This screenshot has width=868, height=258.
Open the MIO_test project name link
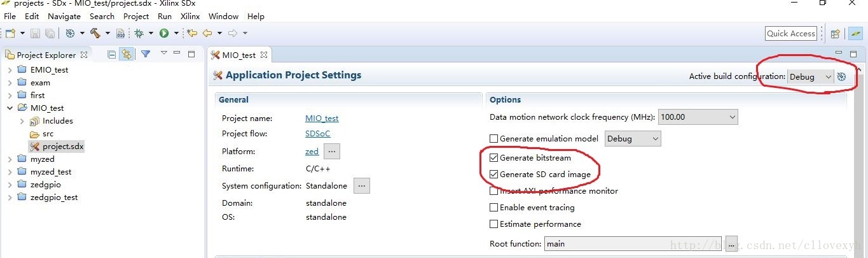pos(322,118)
